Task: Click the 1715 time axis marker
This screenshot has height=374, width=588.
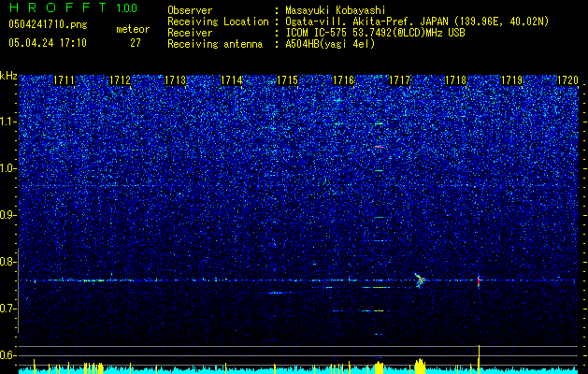Action: [287, 80]
